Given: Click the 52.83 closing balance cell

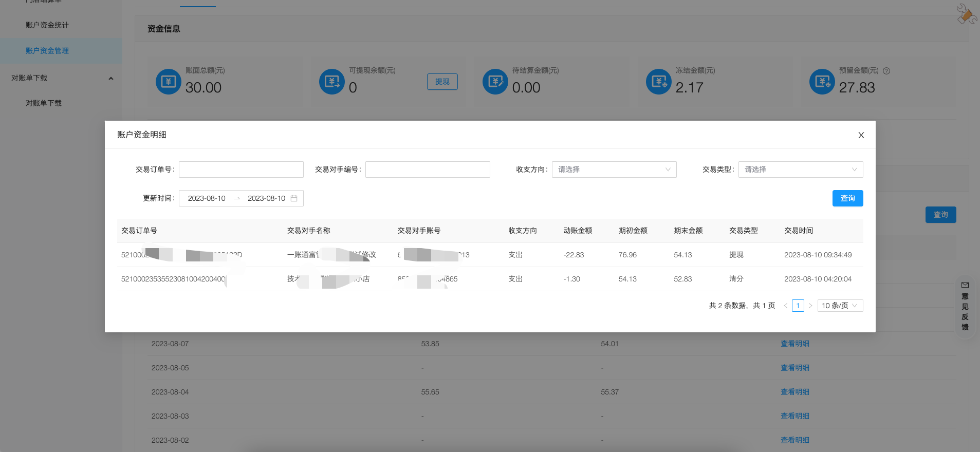Looking at the screenshot, I should click(683, 279).
